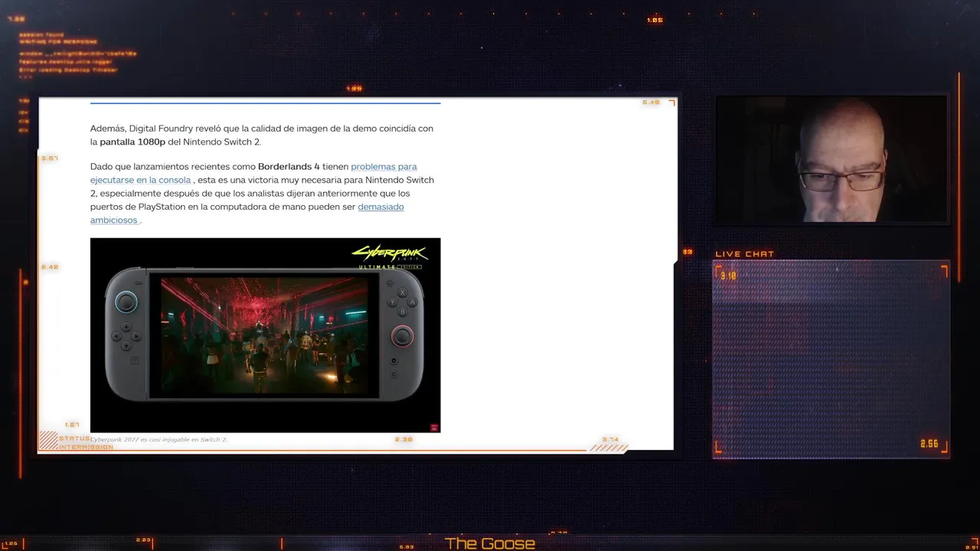Click inside the live chat panel
This screenshot has width=980, height=551.
(x=831, y=358)
